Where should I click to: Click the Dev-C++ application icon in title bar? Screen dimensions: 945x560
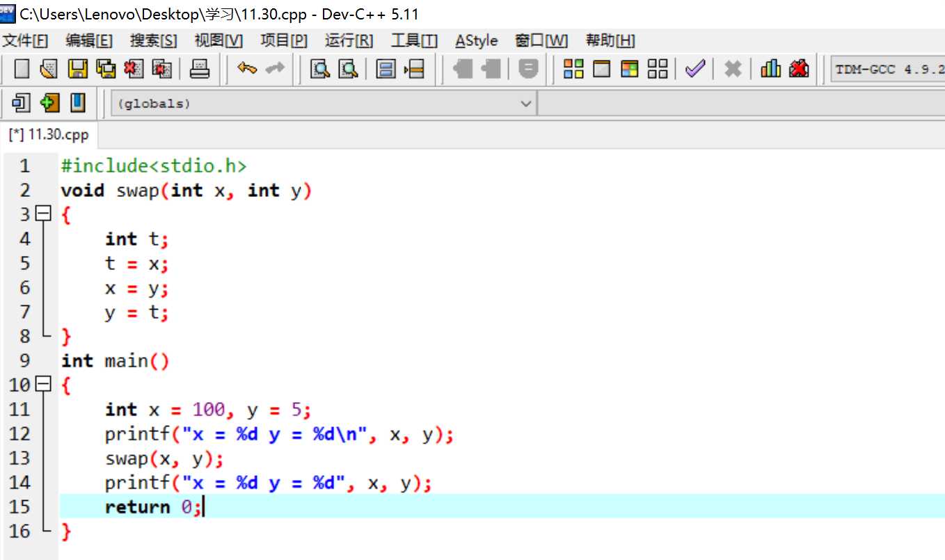coord(8,13)
